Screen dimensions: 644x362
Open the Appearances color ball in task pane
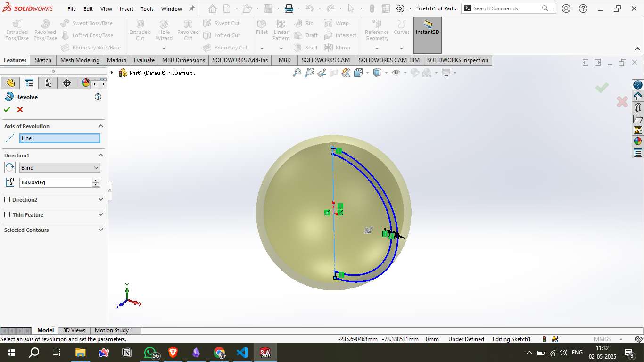coord(638,141)
